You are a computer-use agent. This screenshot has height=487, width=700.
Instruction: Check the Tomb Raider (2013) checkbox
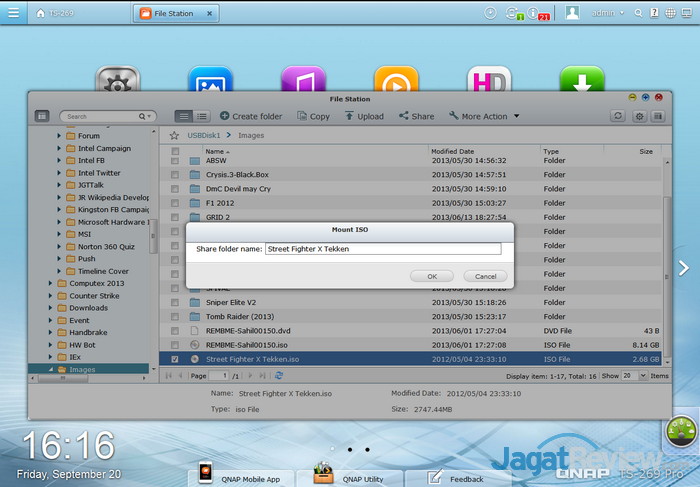pyautogui.click(x=175, y=316)
